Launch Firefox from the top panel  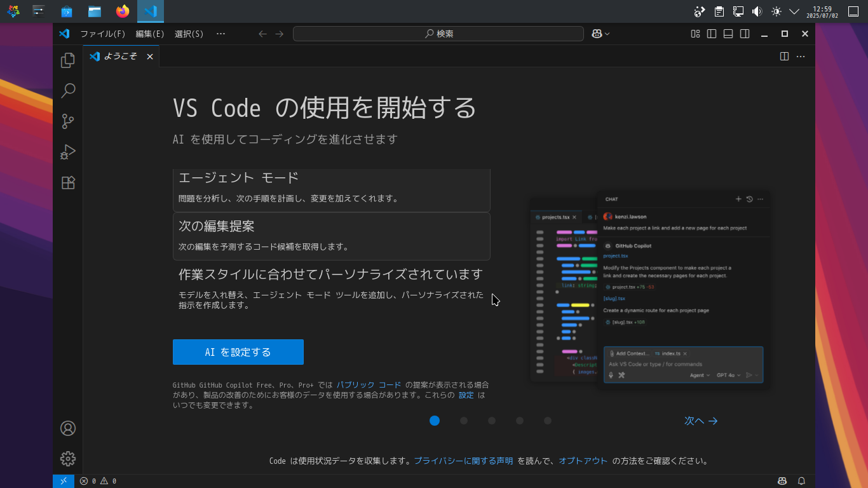pyautogui.click(x=123, y=11)
